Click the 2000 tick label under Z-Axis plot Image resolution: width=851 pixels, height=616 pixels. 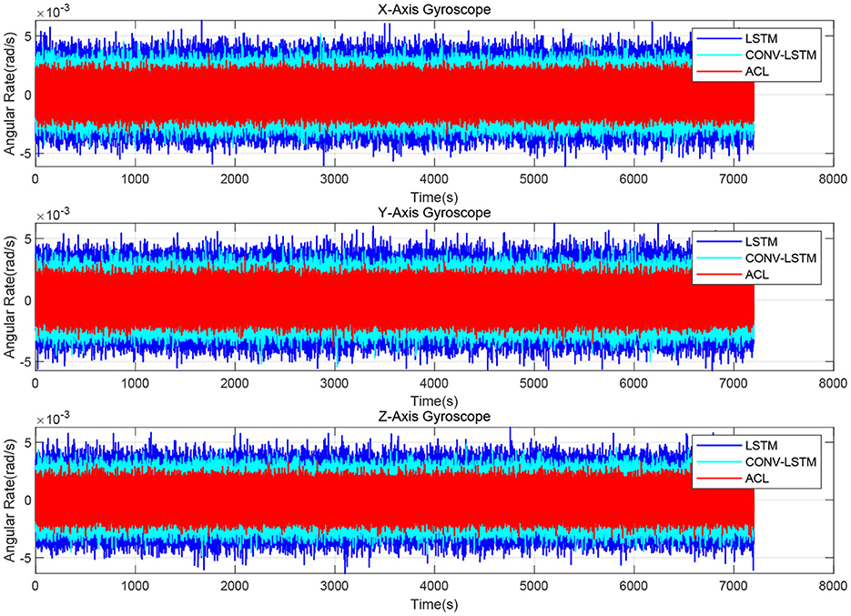click(235, 586)
